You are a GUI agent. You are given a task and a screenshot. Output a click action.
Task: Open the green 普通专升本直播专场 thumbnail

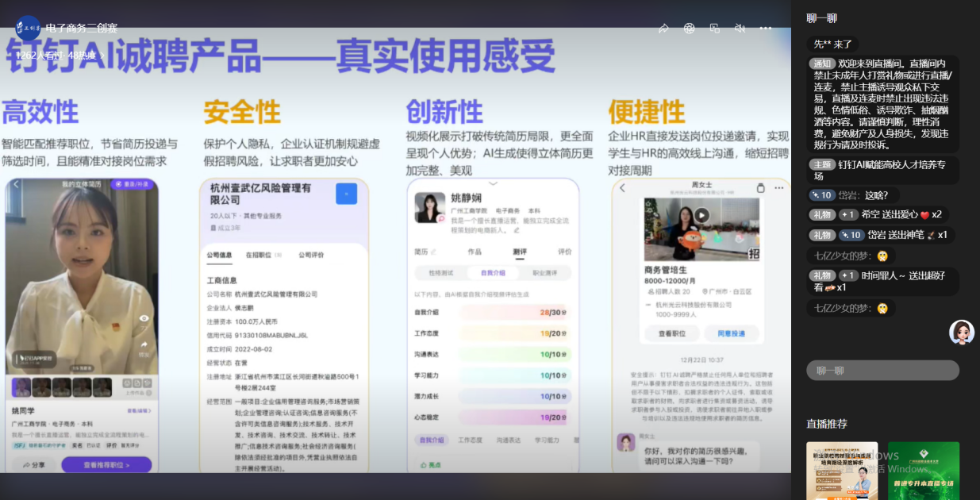coord(923,470)
